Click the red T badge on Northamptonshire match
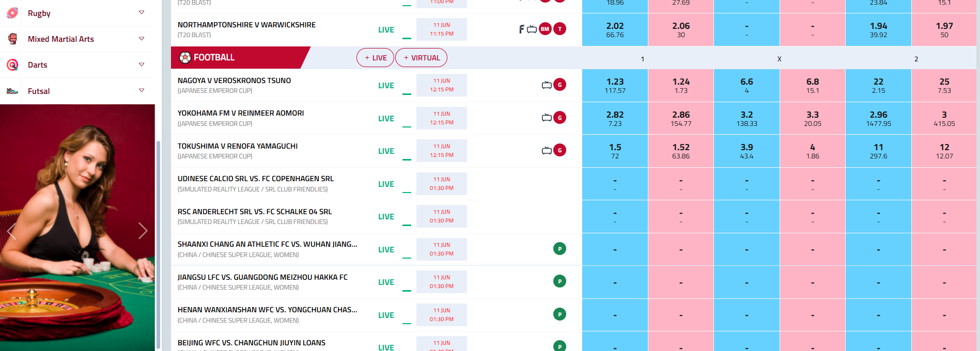 tap(559, 29)
